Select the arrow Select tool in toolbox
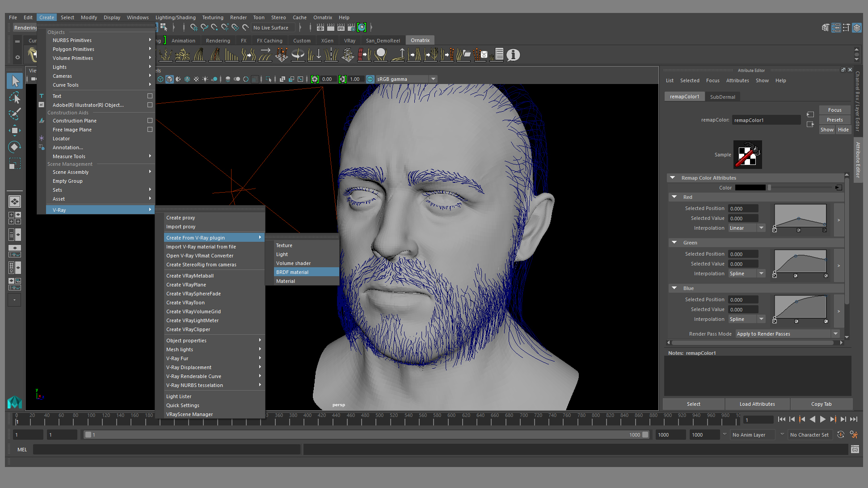The height and width of the screenshot is (488, 868). point(15,81)
